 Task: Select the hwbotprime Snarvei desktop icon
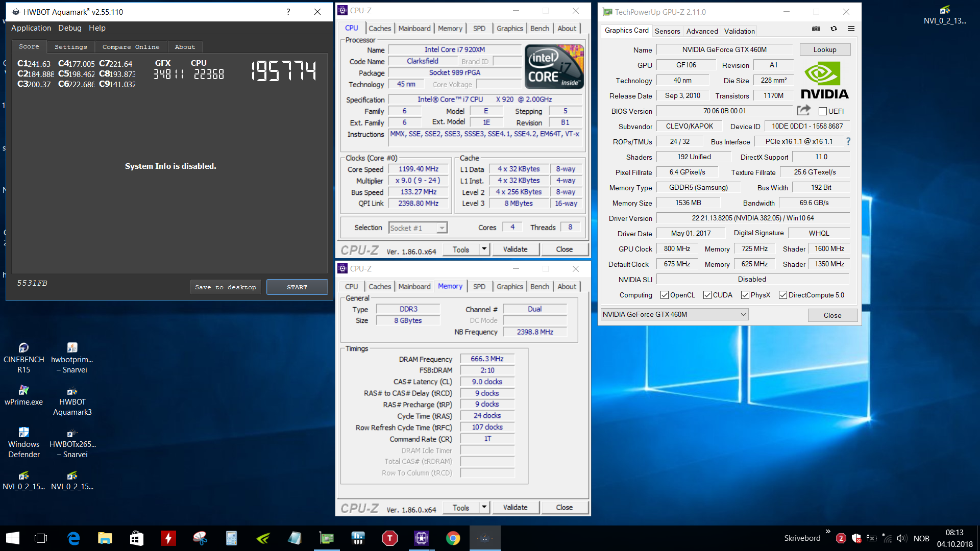72,358
